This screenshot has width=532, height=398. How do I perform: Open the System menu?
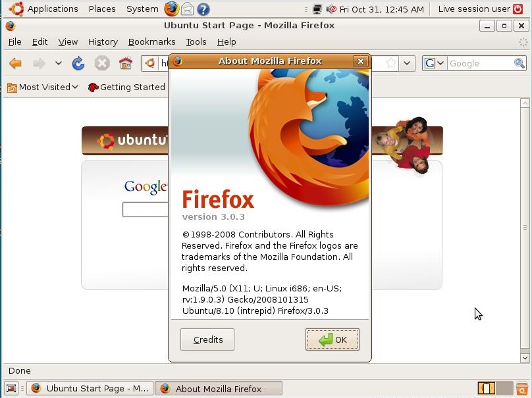point(142,9)
